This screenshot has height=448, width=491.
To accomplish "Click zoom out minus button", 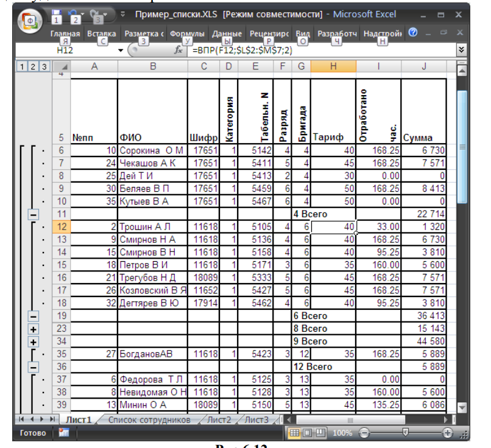I will (x=364, y=433).
